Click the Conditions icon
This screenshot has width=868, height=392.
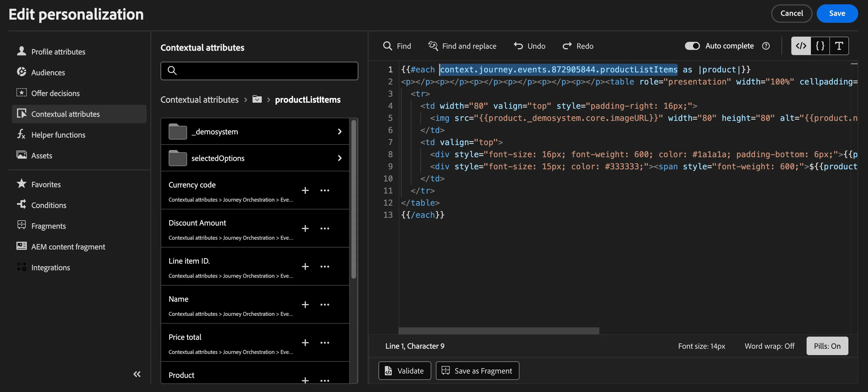(22, 205)
